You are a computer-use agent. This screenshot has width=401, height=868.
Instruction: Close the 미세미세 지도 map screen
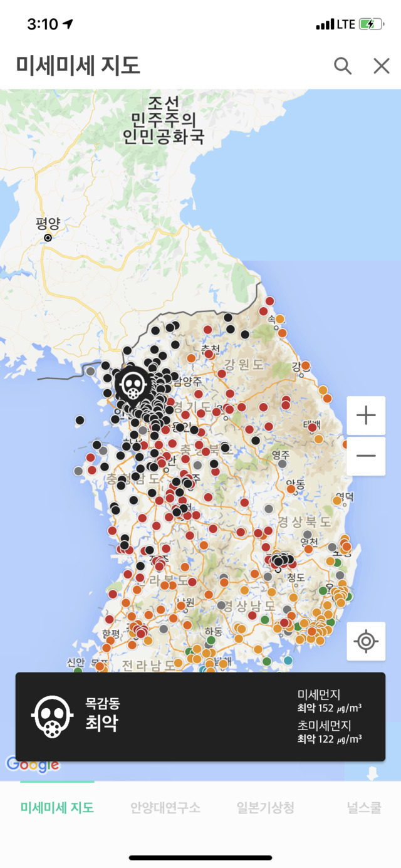coord(381,66)
